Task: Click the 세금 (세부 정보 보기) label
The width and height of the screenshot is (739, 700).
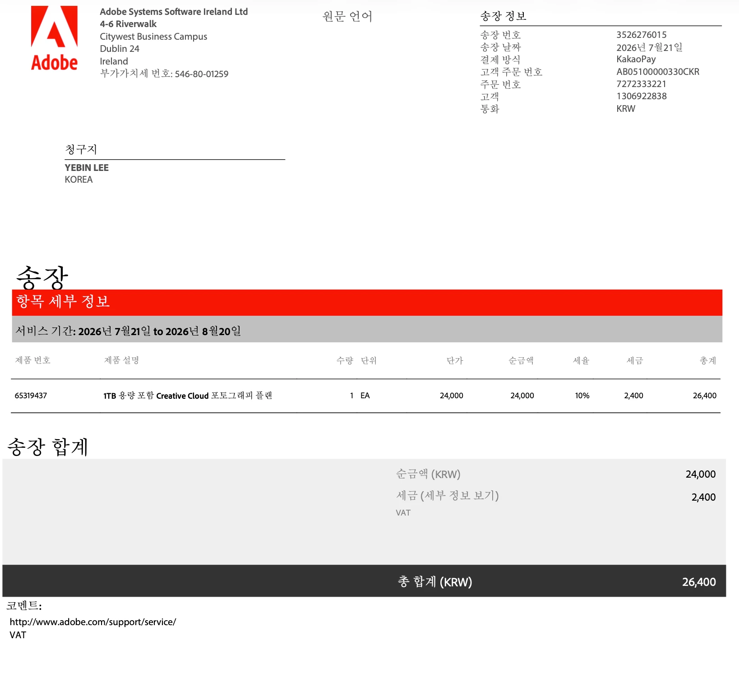Action: [447, 496]
